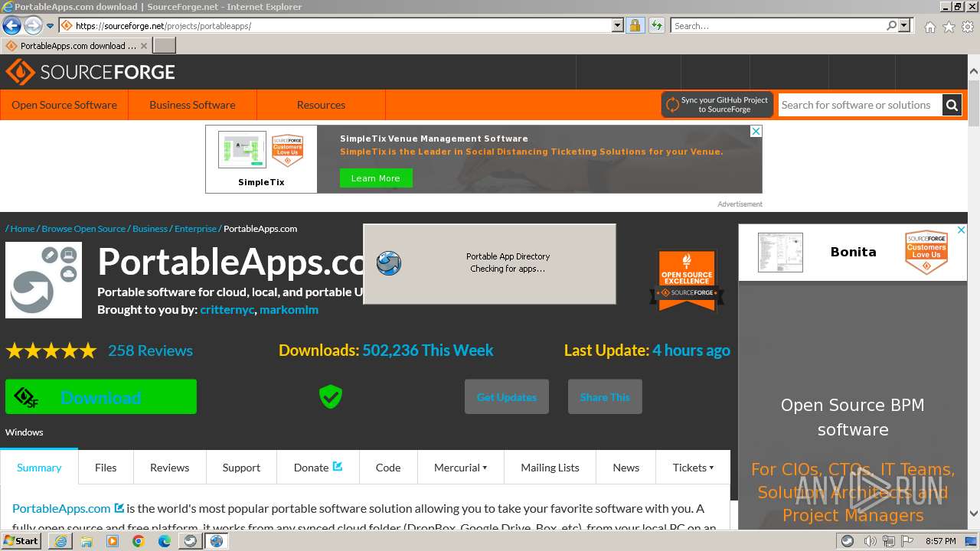980x551 pixels.
Task: Click the SimpleTix ad thumbnail image
Action: (242, 150)
